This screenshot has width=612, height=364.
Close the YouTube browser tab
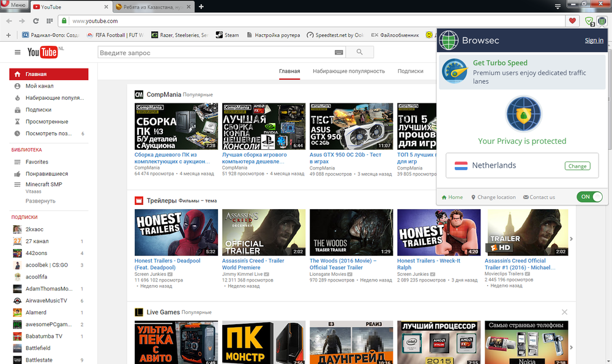point(106,7)
